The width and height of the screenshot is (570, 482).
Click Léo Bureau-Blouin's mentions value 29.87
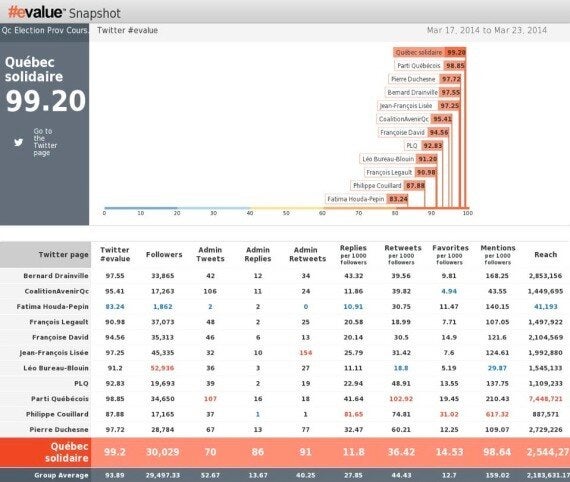click(x=497, y=368)
